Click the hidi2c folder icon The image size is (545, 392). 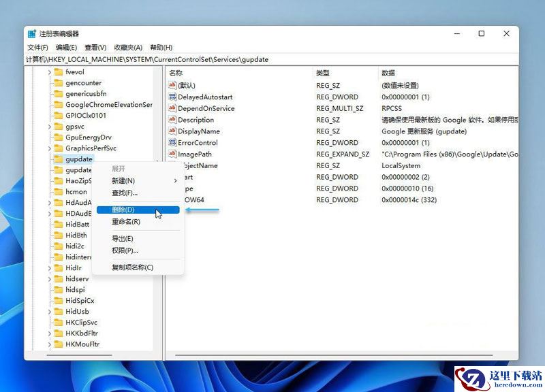click(x=59, y=246)
